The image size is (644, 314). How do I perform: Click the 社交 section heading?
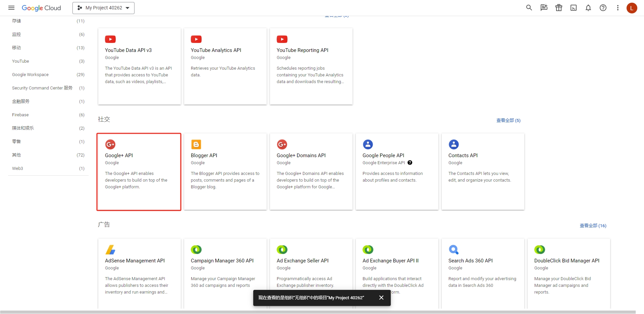point(104,119)
